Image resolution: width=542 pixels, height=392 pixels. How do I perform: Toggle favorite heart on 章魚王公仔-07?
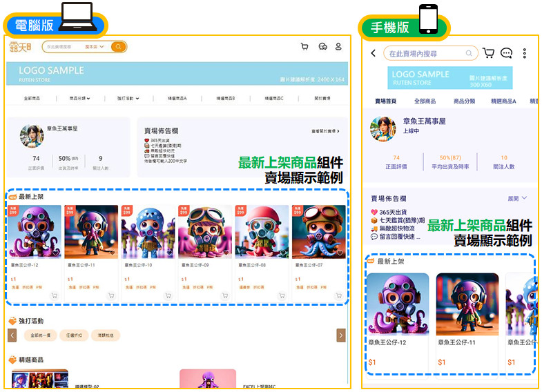tap(340, 252)
